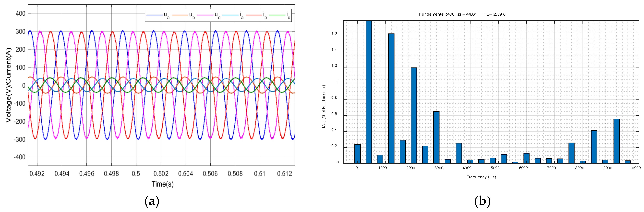644x212 pixels.
Task: Click the 1200Hz harmonic bar near 1.6
Action: coord(391,98)
